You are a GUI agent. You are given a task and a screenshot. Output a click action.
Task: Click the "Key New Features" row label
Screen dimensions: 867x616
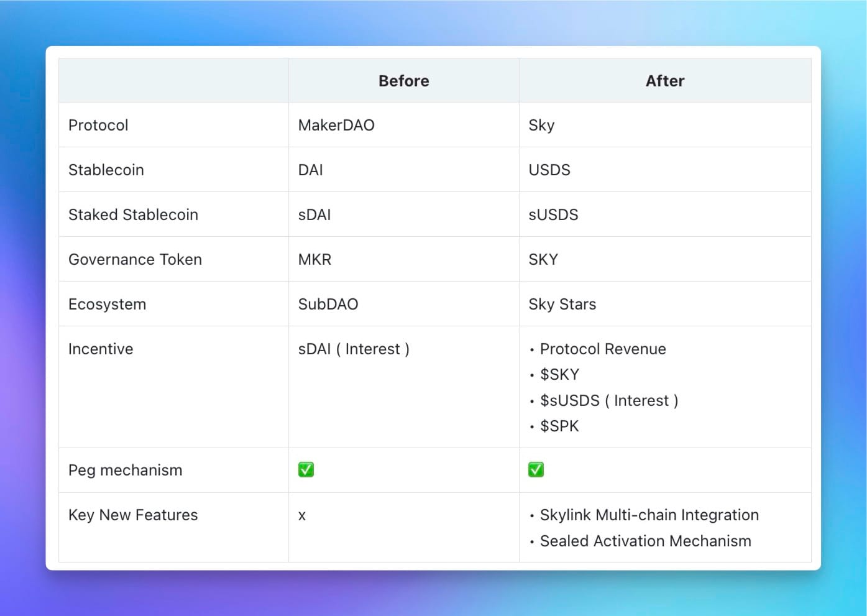pos(133,515)
